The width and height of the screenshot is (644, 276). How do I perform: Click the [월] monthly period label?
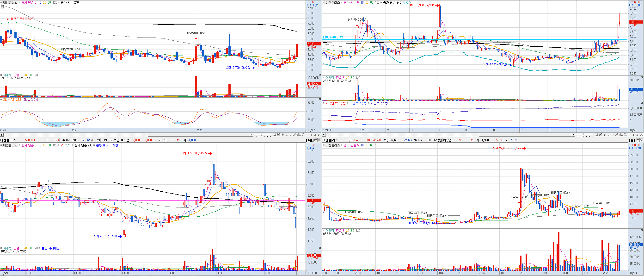[x=632, y=140]
